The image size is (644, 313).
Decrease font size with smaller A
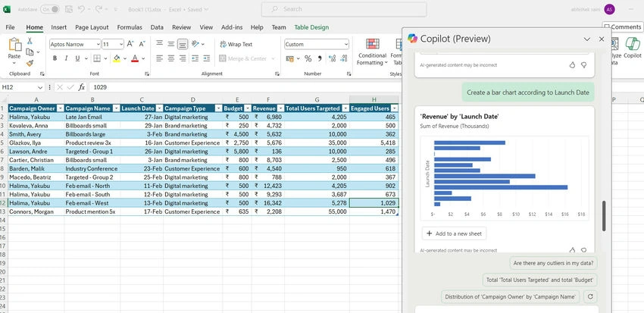tap(142, 44)
